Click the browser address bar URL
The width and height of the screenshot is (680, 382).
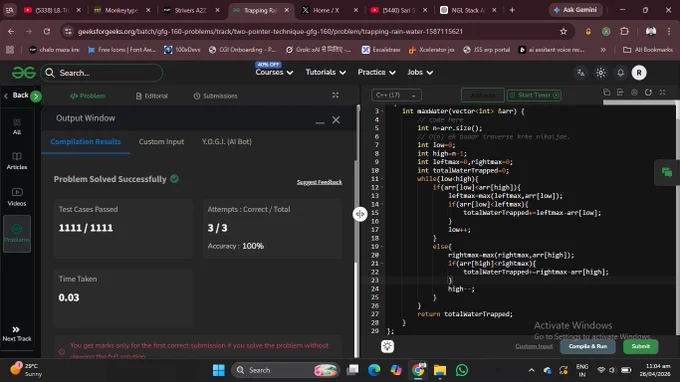[270, 31]
